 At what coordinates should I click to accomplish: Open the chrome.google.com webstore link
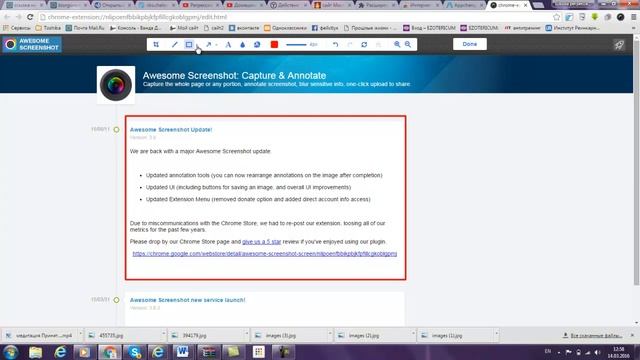pyautogui.click(x=264, y=253)
